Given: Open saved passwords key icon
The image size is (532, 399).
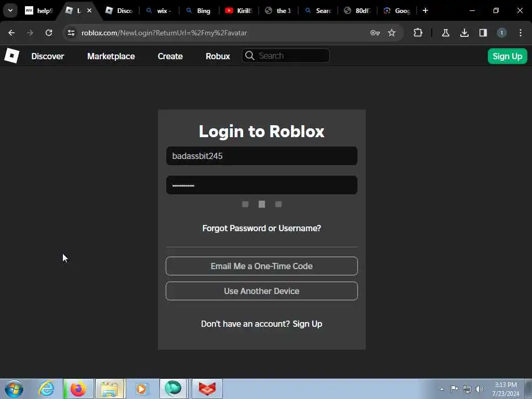Looking at the screenshot, I should pyautogui.click(x=375, y=33).
